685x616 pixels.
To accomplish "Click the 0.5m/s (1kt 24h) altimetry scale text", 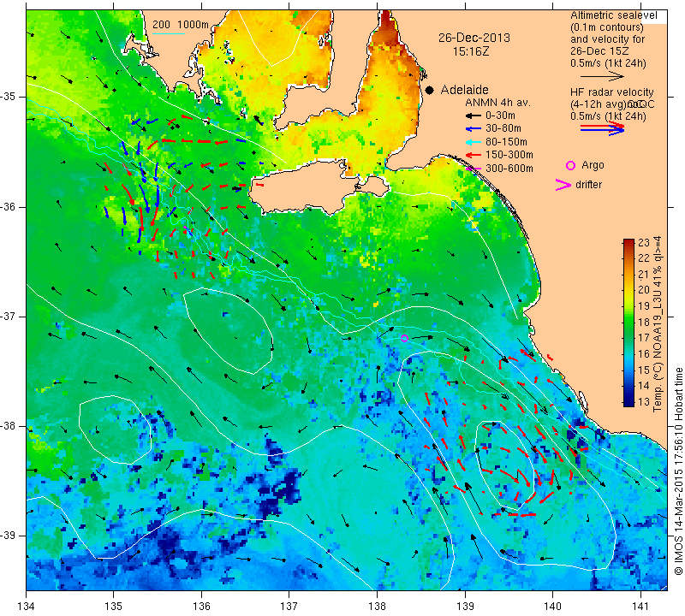I will pos(608,63).
